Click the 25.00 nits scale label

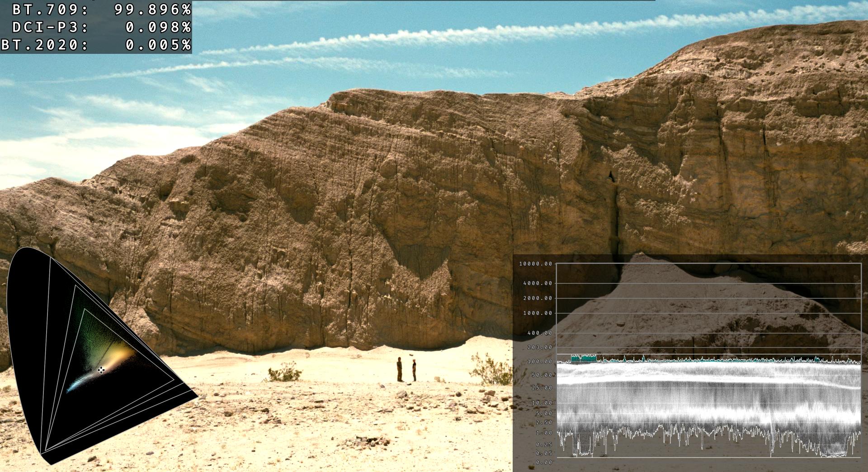[541, 388]
